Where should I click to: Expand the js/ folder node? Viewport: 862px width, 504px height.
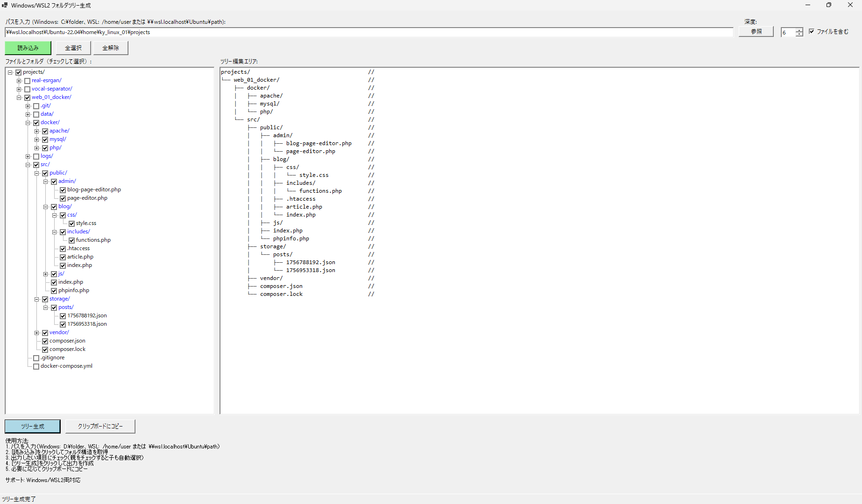pos(45,274)
